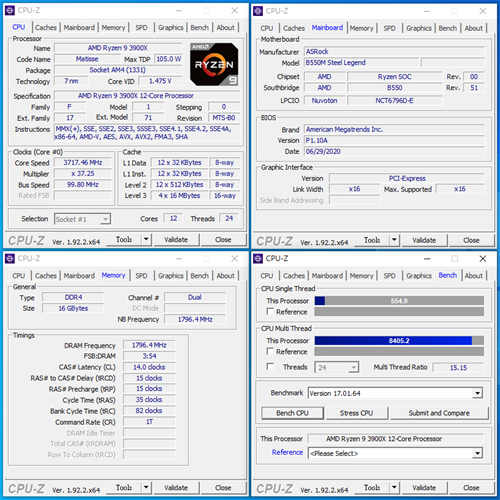Expand Tools arrow in Mainboard window
Screen dimensions: 500x500
click(x=394, y=240)
